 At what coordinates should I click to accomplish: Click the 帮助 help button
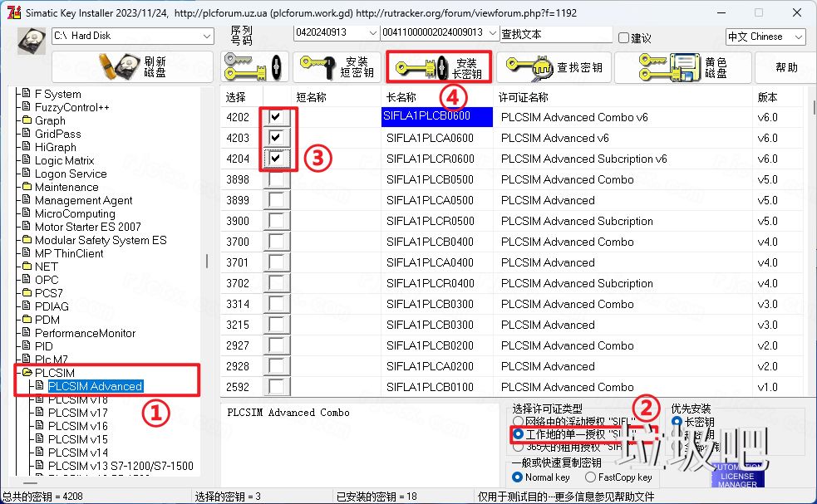click(785, 68)
